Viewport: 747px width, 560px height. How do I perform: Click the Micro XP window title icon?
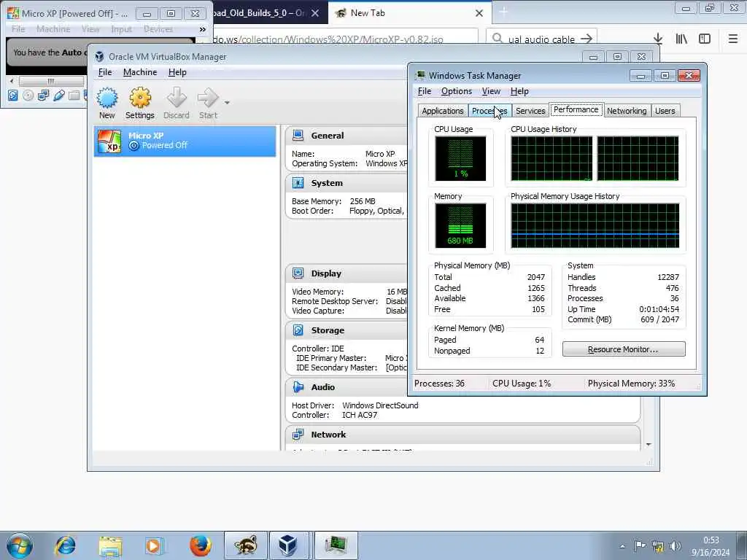pyautogui.click(x=13, y=13)
